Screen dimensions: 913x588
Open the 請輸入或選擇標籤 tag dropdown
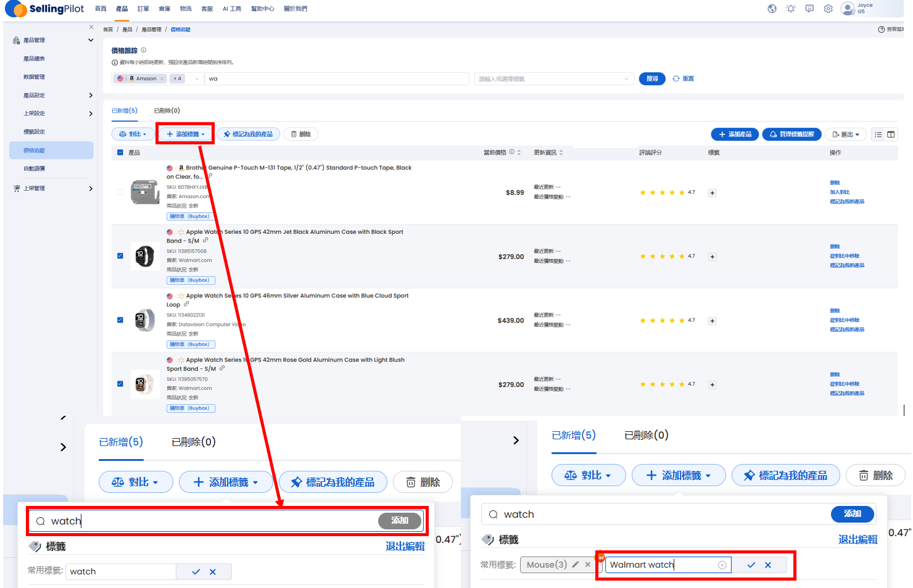click(554, 79)
